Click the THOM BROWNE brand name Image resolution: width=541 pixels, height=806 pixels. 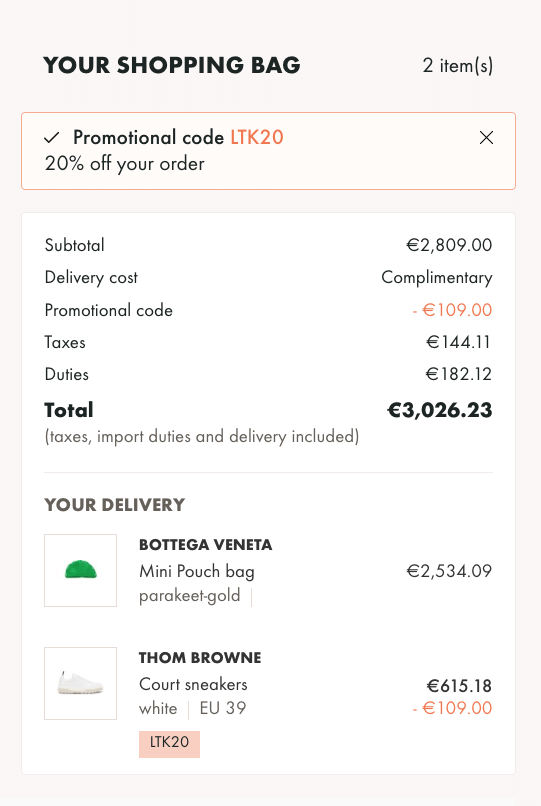pyautogui.click(x=200, y=658)
